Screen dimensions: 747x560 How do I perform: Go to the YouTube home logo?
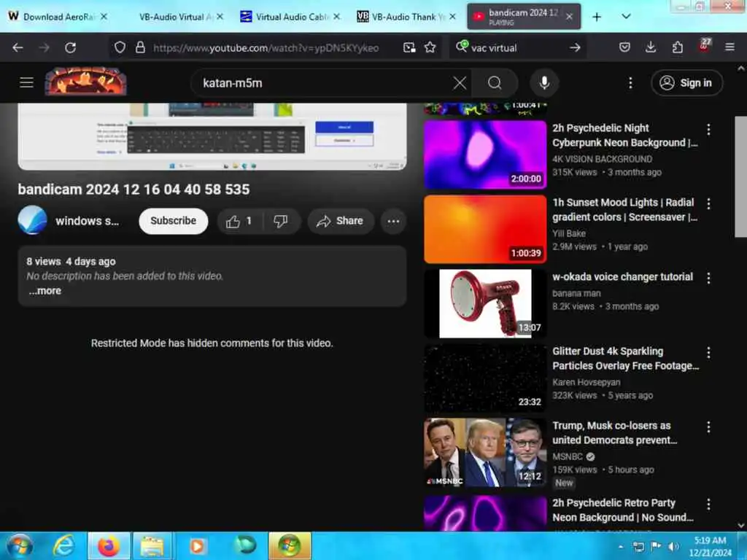coord(86,82)
